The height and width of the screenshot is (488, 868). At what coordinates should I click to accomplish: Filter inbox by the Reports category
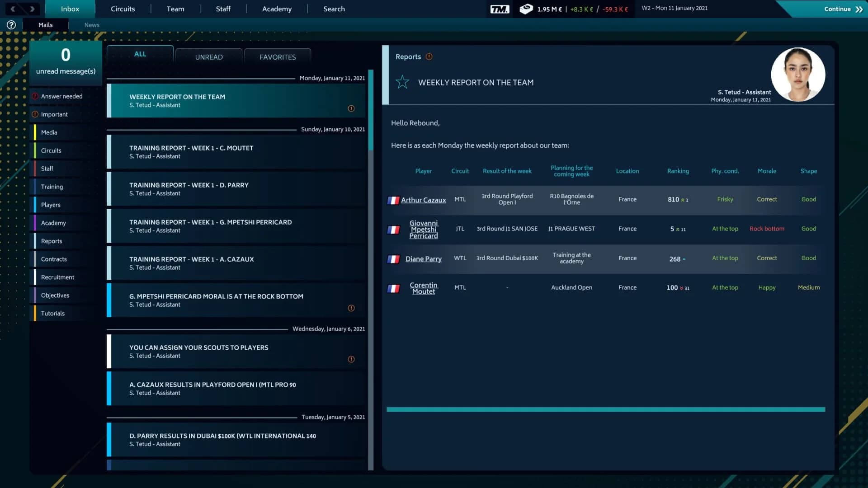(x=52, y=241)
